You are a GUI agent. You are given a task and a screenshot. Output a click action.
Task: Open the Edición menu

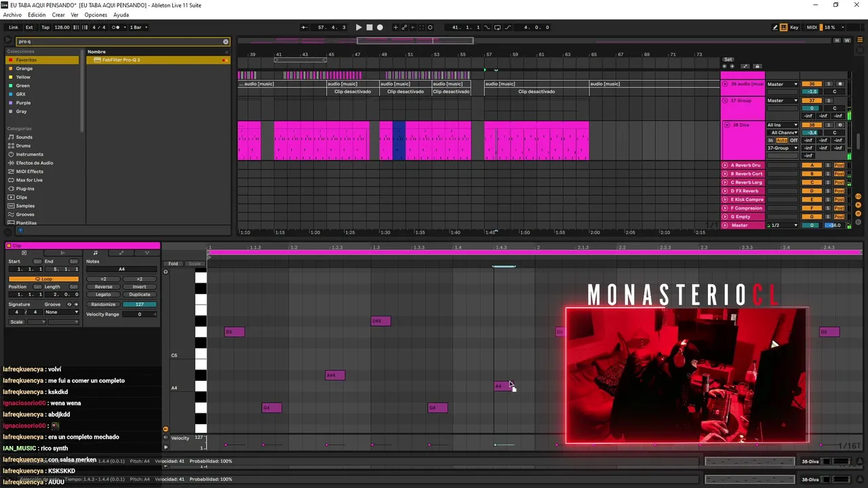37,15
